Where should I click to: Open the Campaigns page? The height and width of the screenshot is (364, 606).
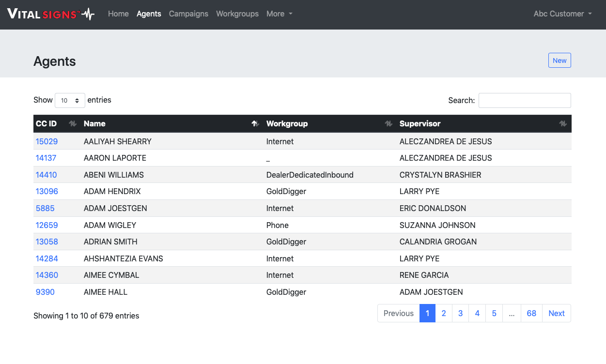pos(188,14)
